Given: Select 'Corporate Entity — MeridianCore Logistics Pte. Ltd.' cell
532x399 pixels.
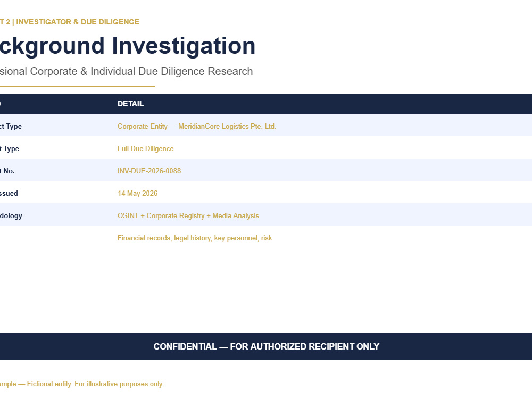Looking at the screenshot, I should 197,127.
